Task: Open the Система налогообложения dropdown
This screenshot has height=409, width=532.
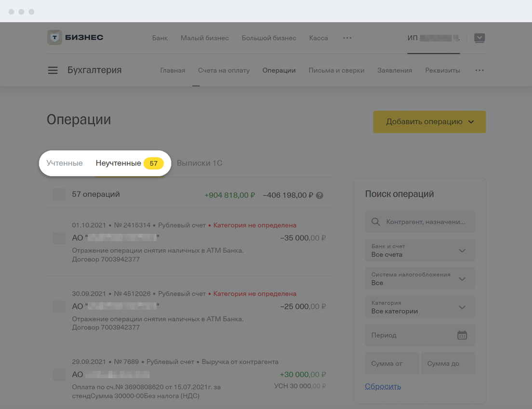Action: (x=420, y=279)
